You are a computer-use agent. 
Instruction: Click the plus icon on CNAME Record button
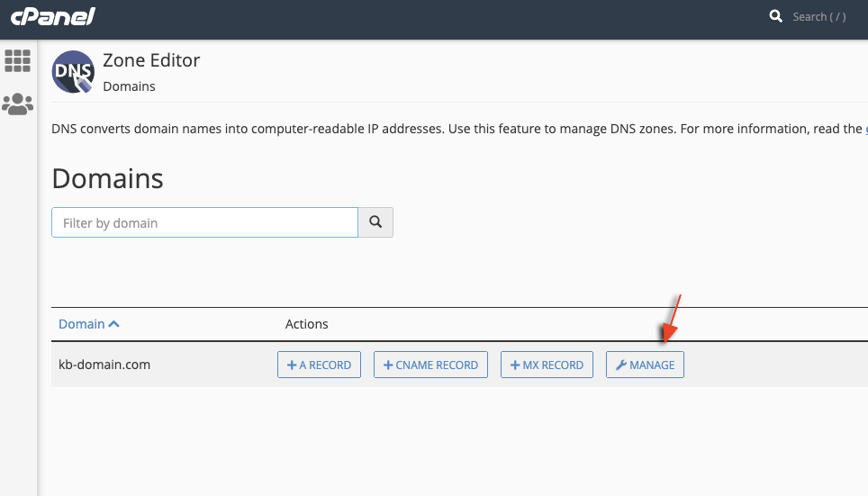pos(388,365)
